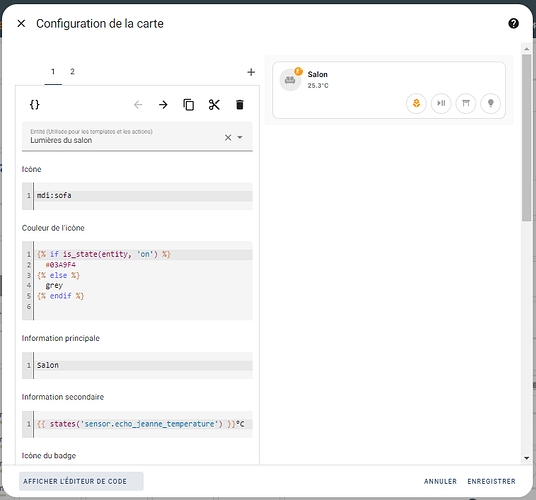Click the lightbulb chip in Salon preview
536x500 pixels.
click(x=490, y=103)
